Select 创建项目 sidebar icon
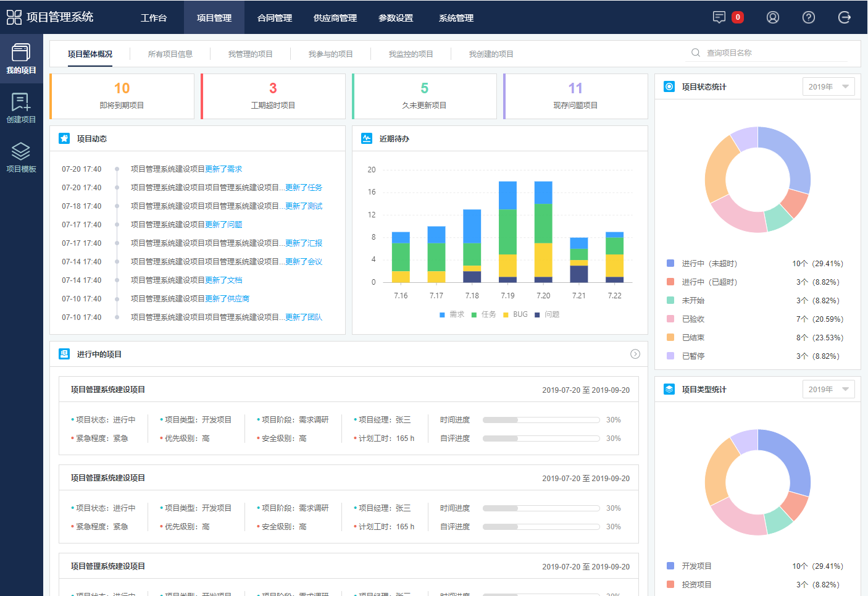This screenshot has width=868, height=596. pos(21,102)
